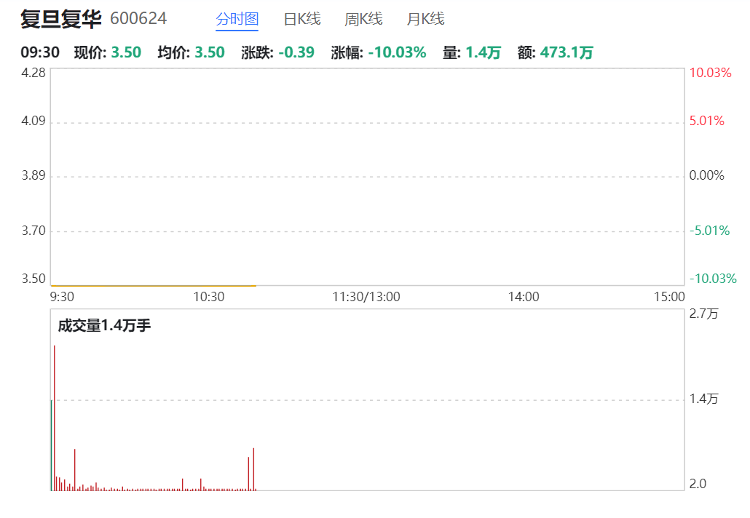
Task: Click the 现价 value 3.50
Action: (126, 52)
